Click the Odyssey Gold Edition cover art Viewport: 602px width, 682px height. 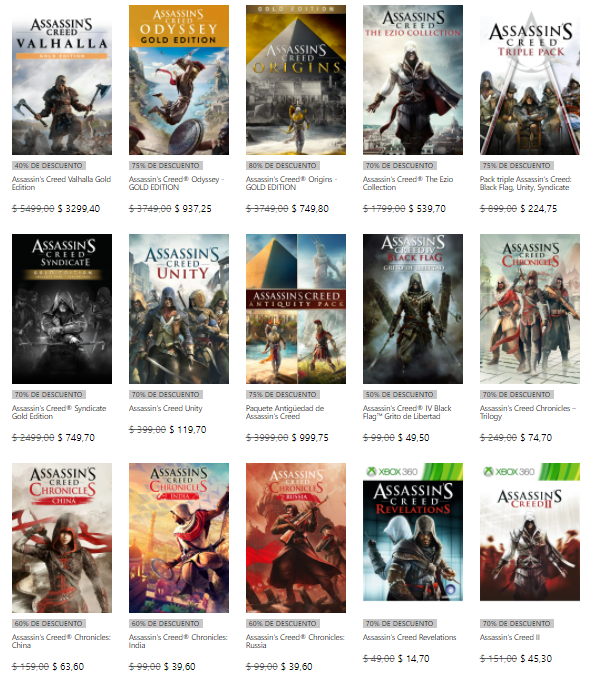point(179,80)
